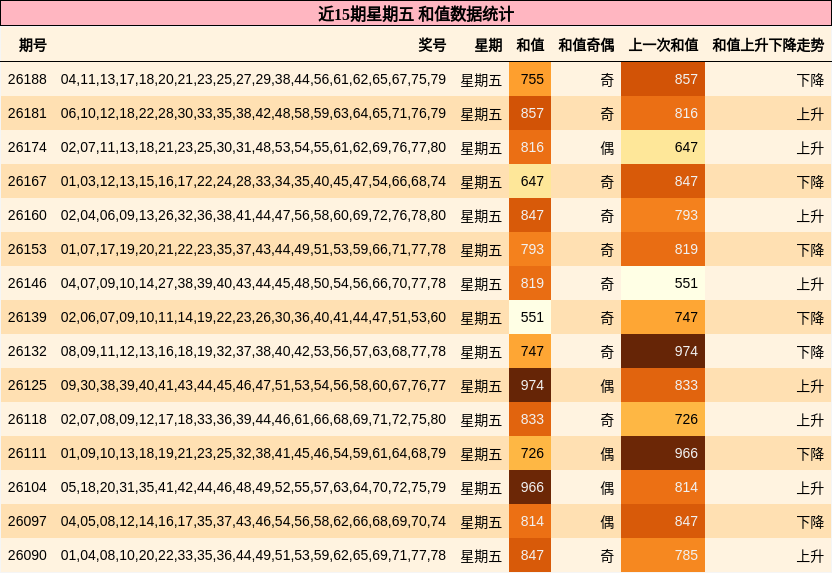
Task: Click the 上升 trend in row 26125
Action: pos(810,386)
